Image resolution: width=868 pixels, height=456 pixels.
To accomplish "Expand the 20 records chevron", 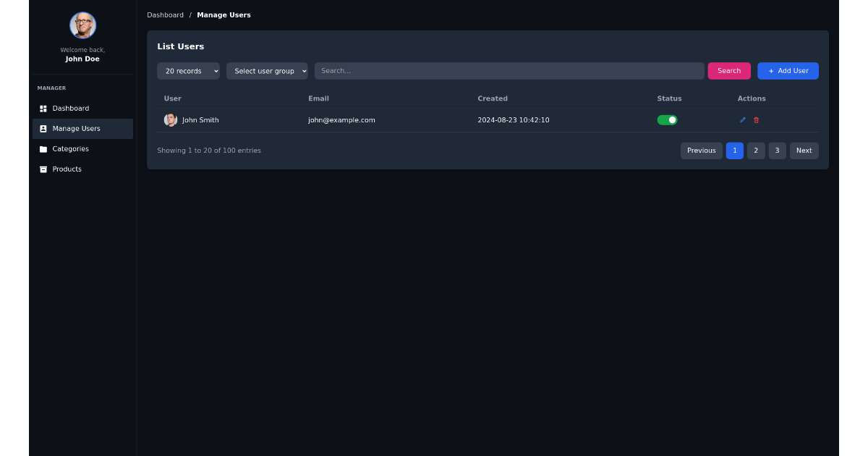I will click(x=215, y=71).
